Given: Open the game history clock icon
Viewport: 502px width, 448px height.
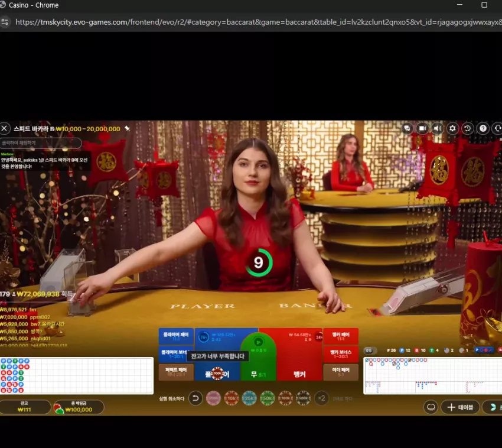Looking at the screenshot, I should click(x=467, y=128).
